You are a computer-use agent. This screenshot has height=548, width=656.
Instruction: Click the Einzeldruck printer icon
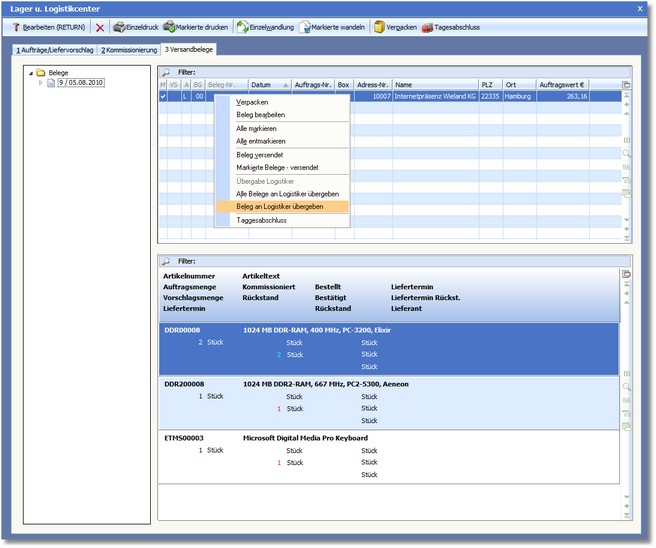pos(119,27)
